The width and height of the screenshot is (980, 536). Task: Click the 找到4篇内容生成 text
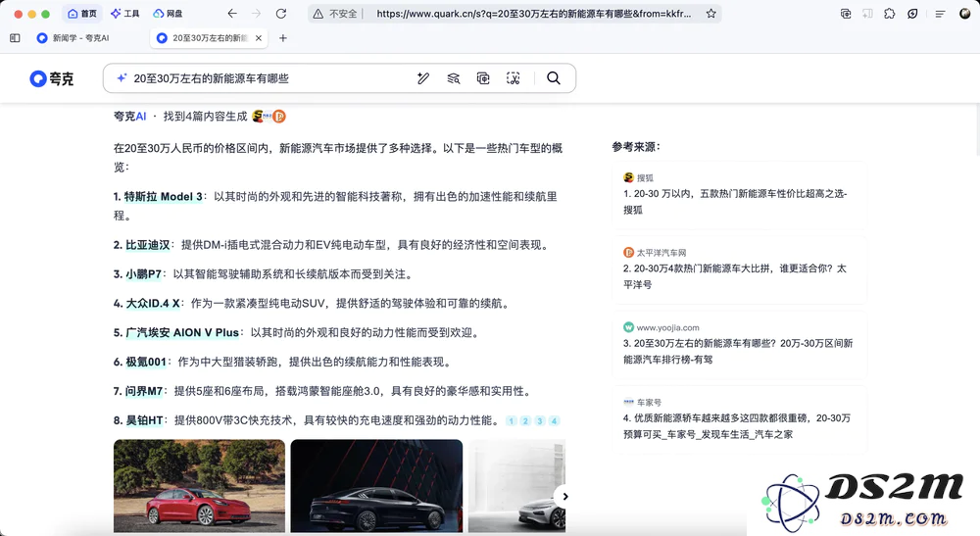pyautogui.click(x=205, y=117)
